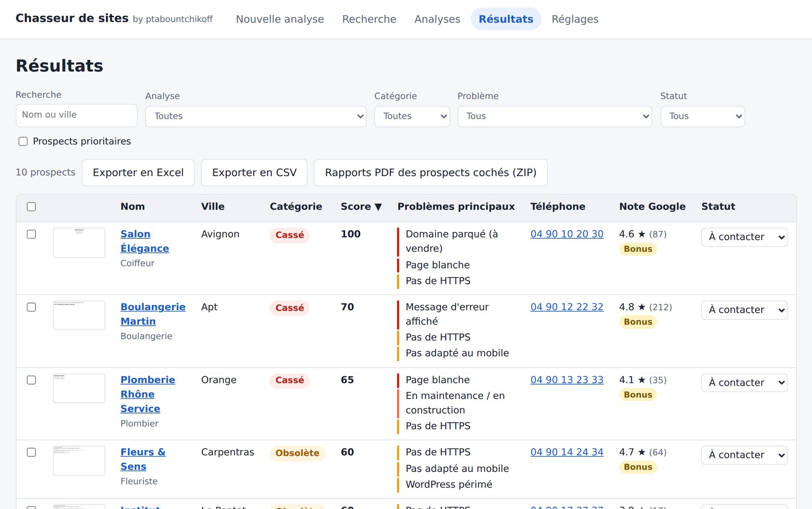Open the Catégorie filter dropdown
This screenshot has height=509, width=812.
[x=412, y=116]
